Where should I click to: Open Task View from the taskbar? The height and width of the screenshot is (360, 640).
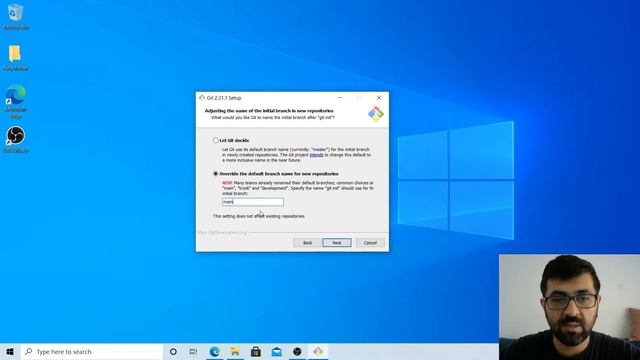point(193,351)
